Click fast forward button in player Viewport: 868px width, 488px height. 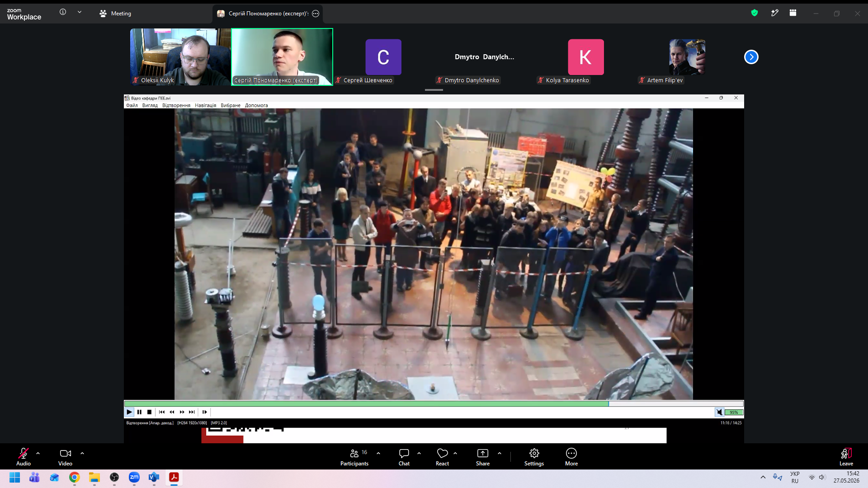(182, 412)
